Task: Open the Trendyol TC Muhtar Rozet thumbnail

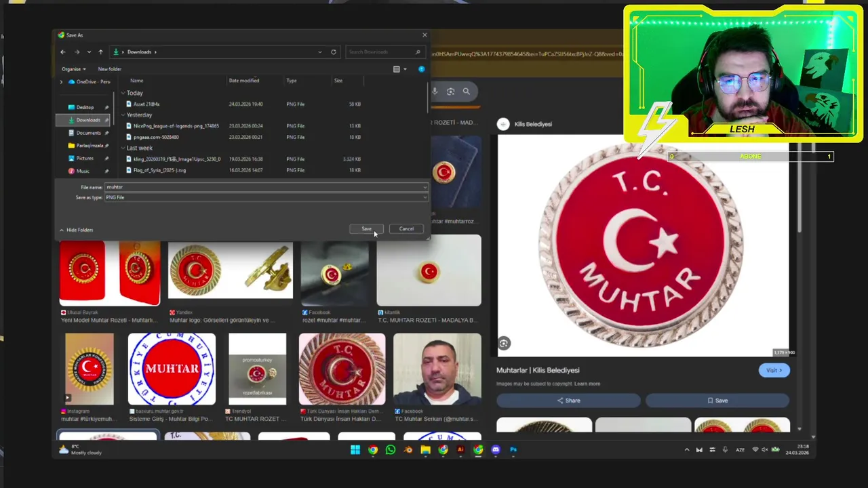Action: [x=258, y=369]
